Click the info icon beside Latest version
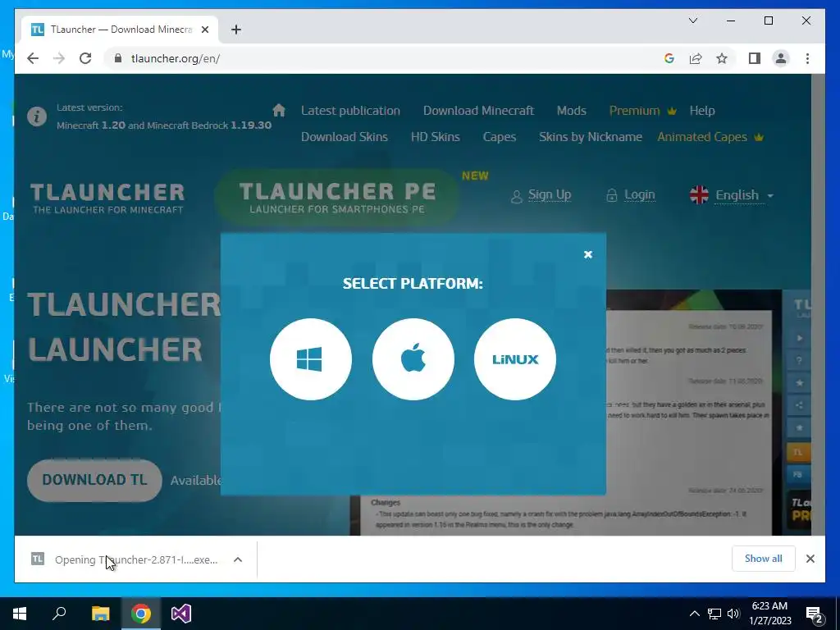The width and height of the screenshot is (840, 630). pyautogui.click(x=37, y=116)
